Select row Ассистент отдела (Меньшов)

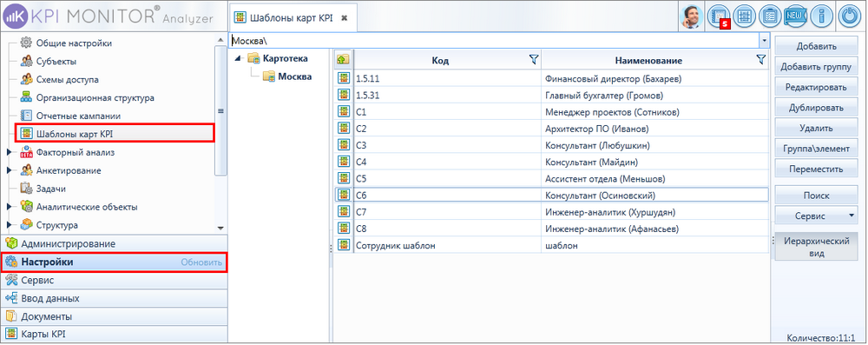[x=552, y=178]
